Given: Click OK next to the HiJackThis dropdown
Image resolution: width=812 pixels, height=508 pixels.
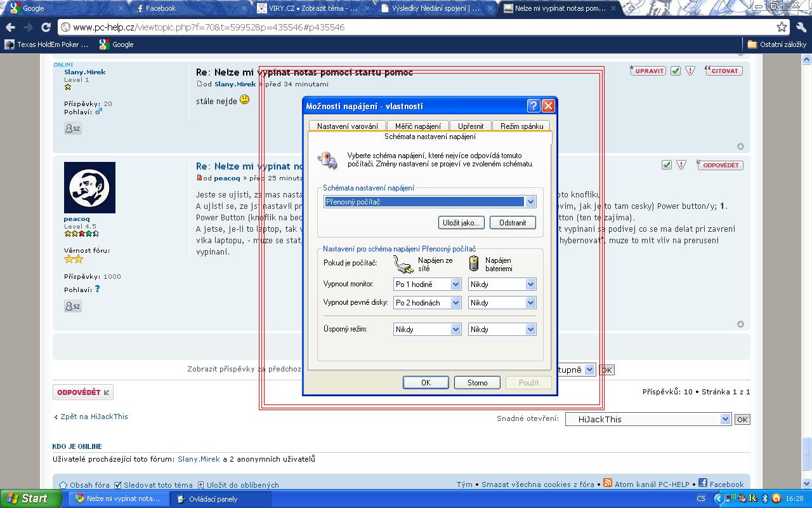Looking at the screenshot, I should pyautogui.click(x=742, y=419).
